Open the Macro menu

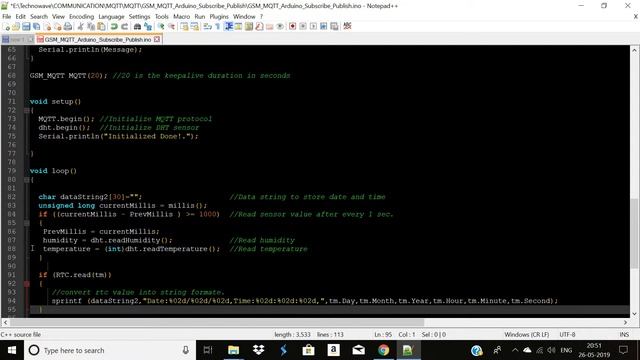point(181,16)
